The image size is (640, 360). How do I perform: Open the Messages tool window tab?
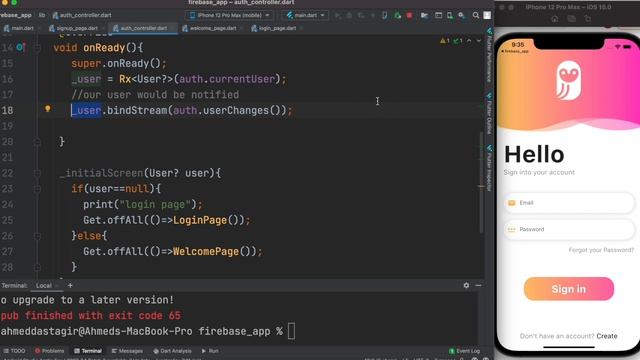127,351
